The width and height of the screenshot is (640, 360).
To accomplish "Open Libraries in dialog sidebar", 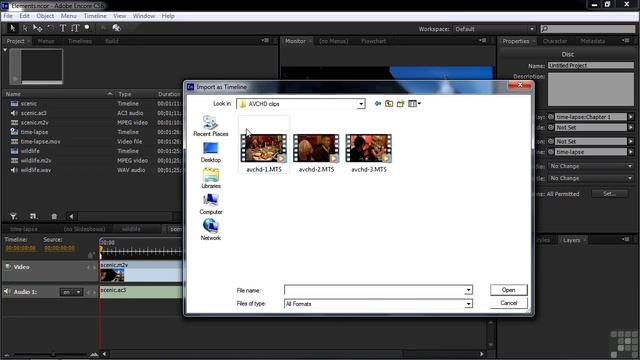I will tap(211, 178).
